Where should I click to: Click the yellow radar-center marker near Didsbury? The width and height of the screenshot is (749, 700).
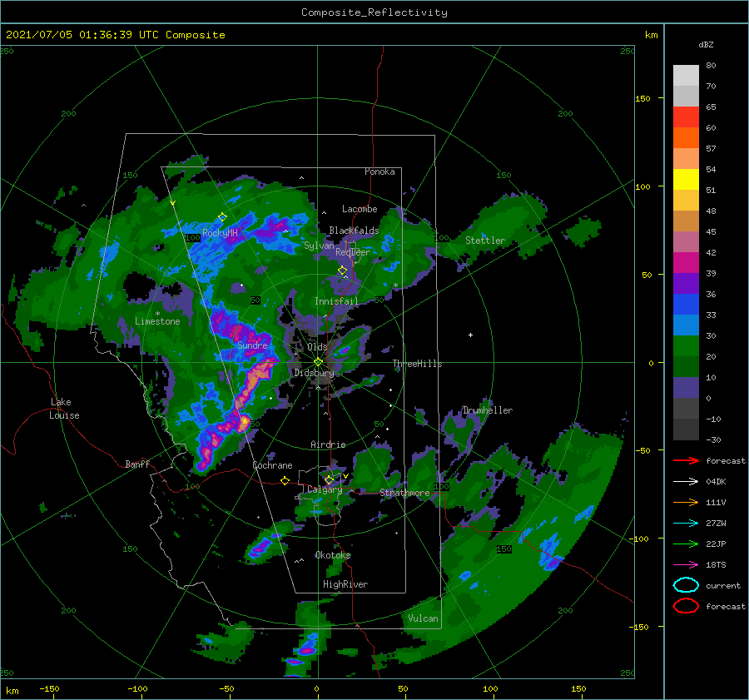click(x=318, y=362)
